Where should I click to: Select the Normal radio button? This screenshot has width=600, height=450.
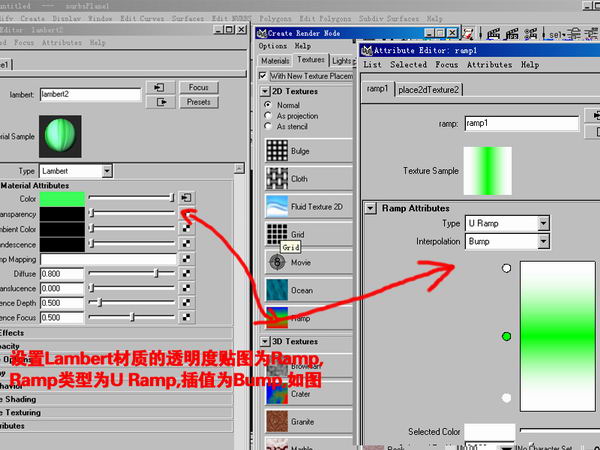tap(268, 104)
